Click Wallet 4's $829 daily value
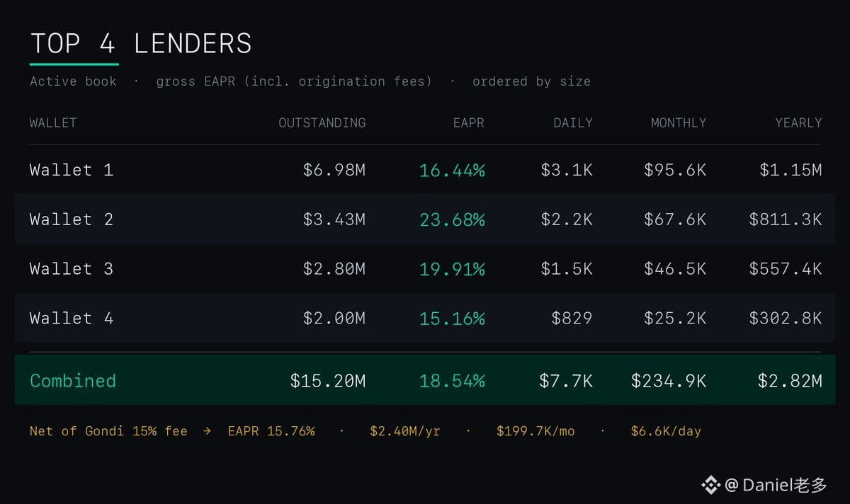 (572, 319)
